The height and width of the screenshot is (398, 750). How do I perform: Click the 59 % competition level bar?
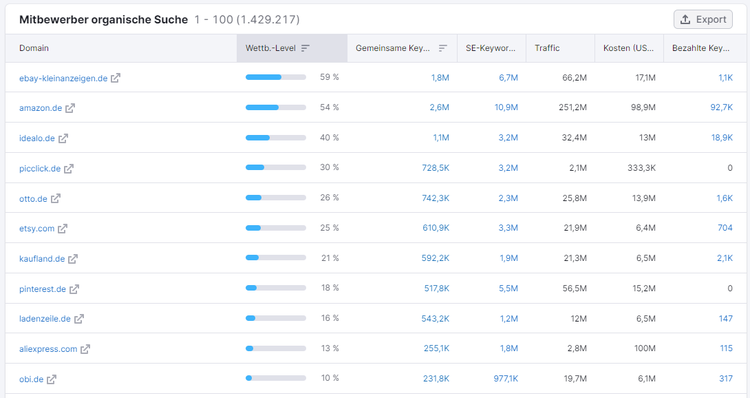click(276, 77)
